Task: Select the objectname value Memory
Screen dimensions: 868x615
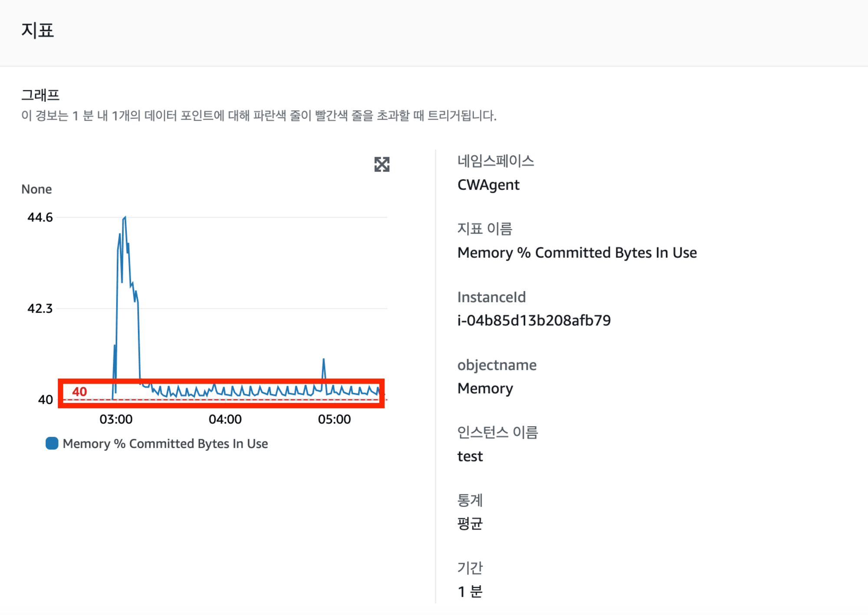Action: click(x=485, y=388)
